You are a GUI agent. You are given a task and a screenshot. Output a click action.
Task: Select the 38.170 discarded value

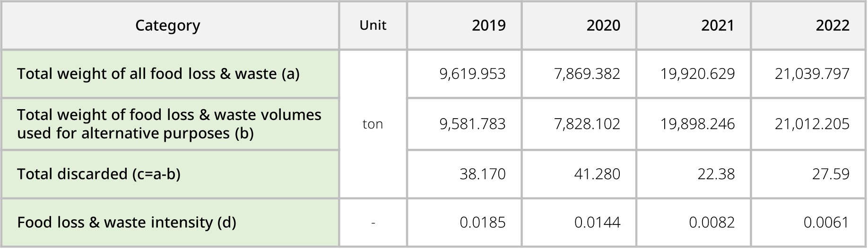[482, 174]
